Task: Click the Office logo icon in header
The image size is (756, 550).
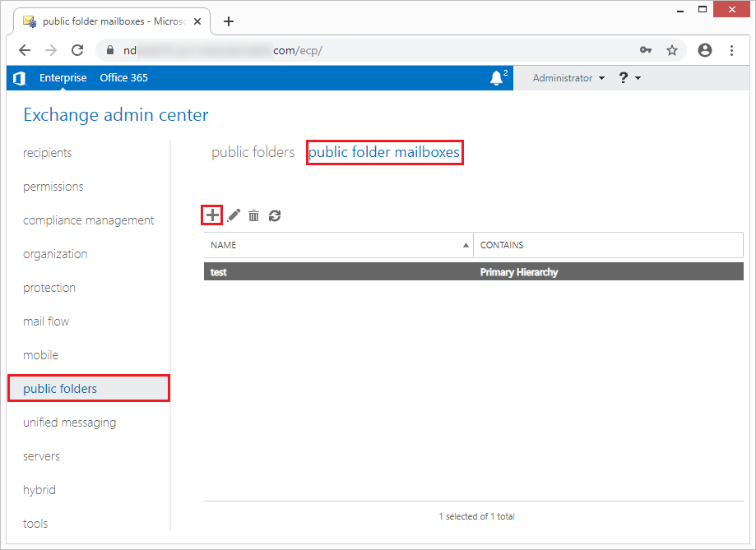Action: click(x=19, y=78)
